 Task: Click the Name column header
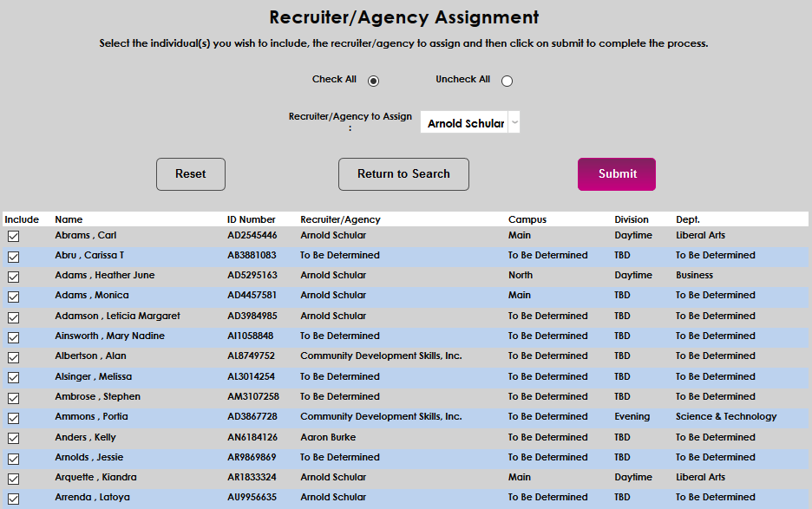68,219
